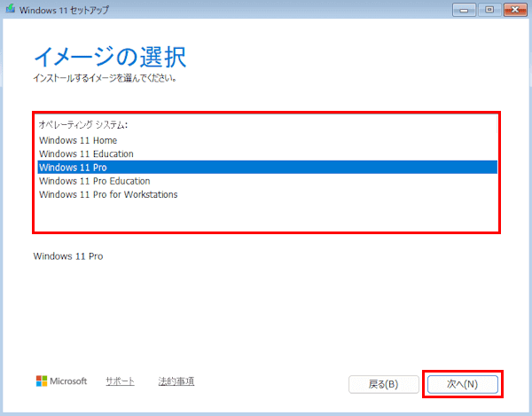Open the 法的事項 legal link
The height and width of the screenshot is (416, 532).
click(176, 381)
